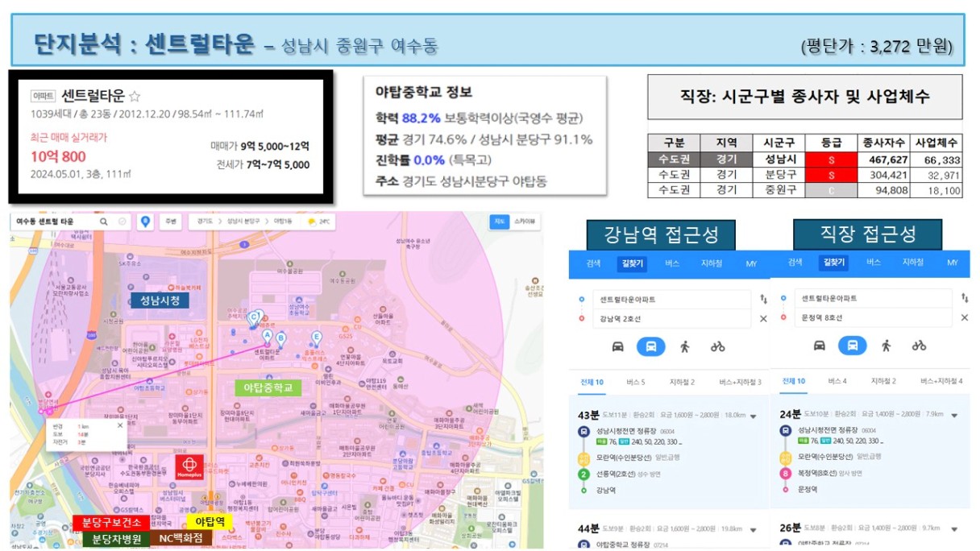Image resolution: width=980 pixels, height=551 pixels.
Task: Clear the 강남역 2호선 destination field
Action: (763, 319)
